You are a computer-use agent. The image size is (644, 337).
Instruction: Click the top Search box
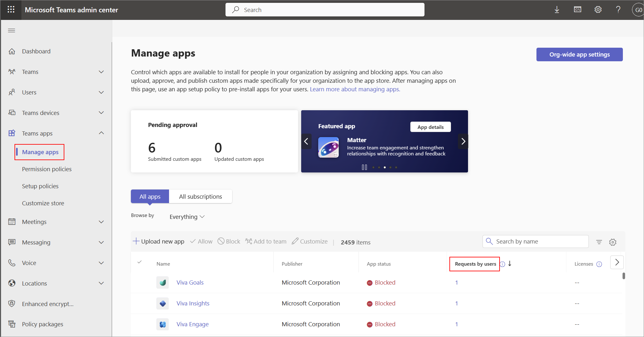coord(325,10)
